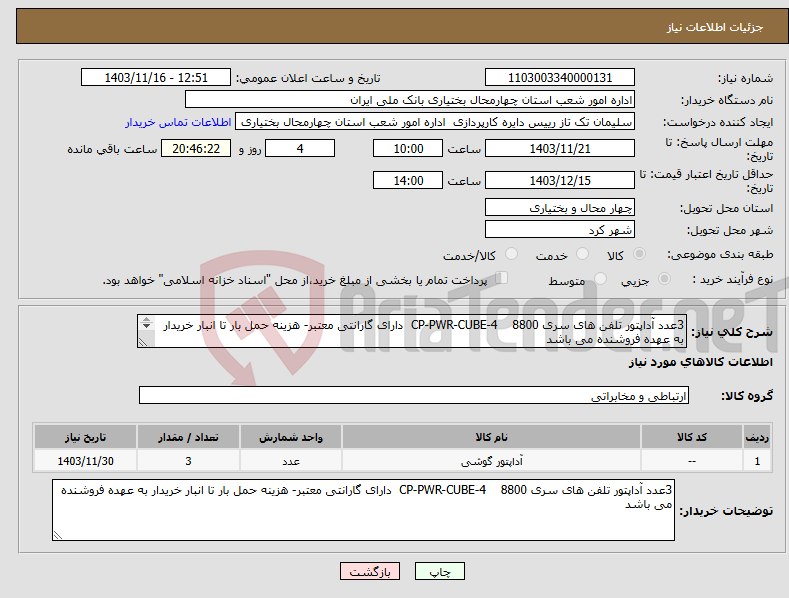Toggle the اسناد خزانه اسلامی payment checkbox
Screen dimensions: 789x598
click(502, 278)
